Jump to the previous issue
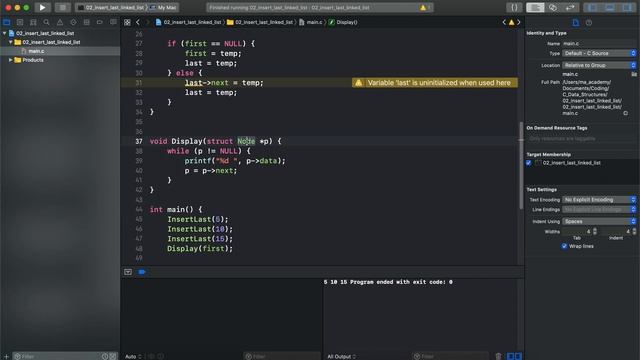This screenshot has width=640, height=360. 504,22
